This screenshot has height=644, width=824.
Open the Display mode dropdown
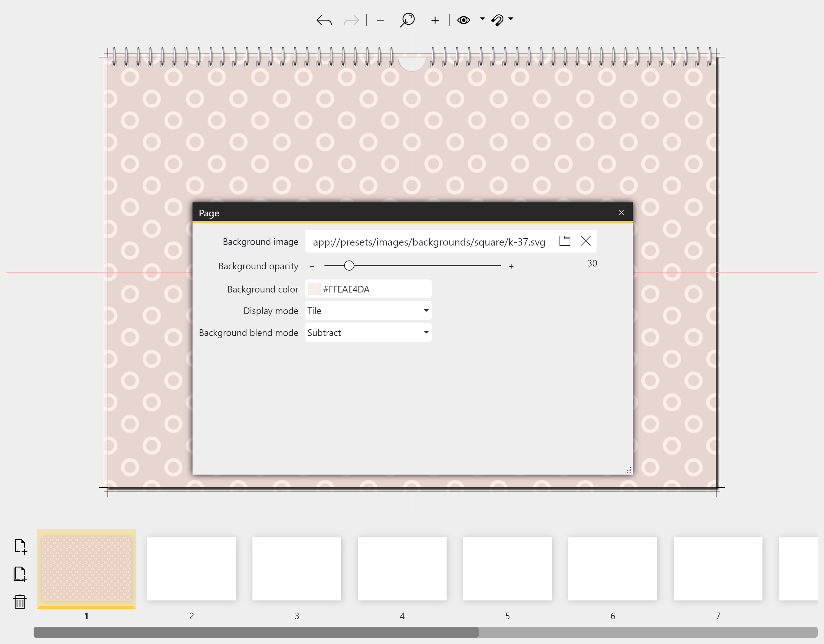426,310
